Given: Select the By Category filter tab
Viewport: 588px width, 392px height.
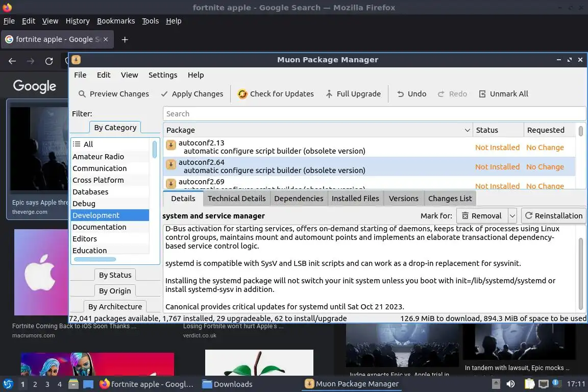Looking at the screenshot, I should pos(115,128).
